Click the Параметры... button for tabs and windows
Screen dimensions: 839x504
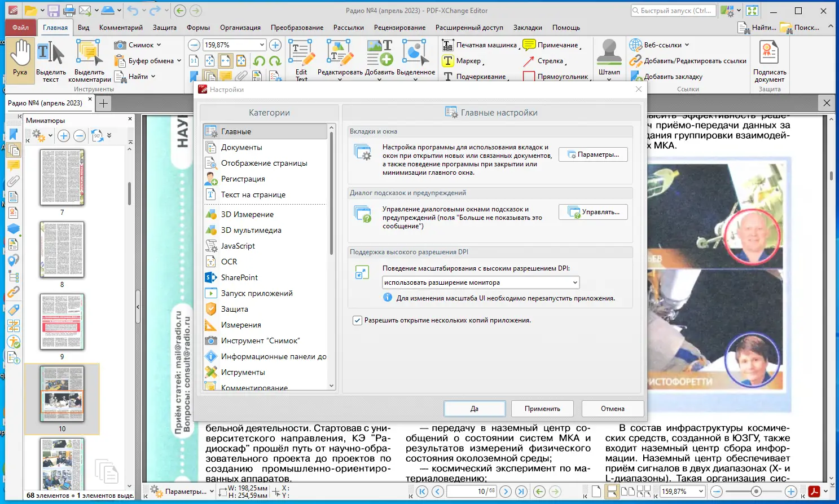pyautogui.click(x=593, y=154)
